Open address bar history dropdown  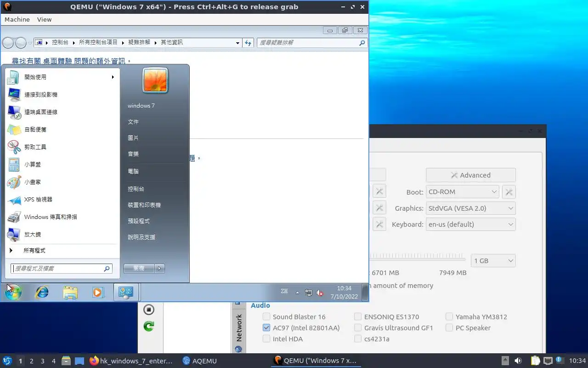[237, 43]
